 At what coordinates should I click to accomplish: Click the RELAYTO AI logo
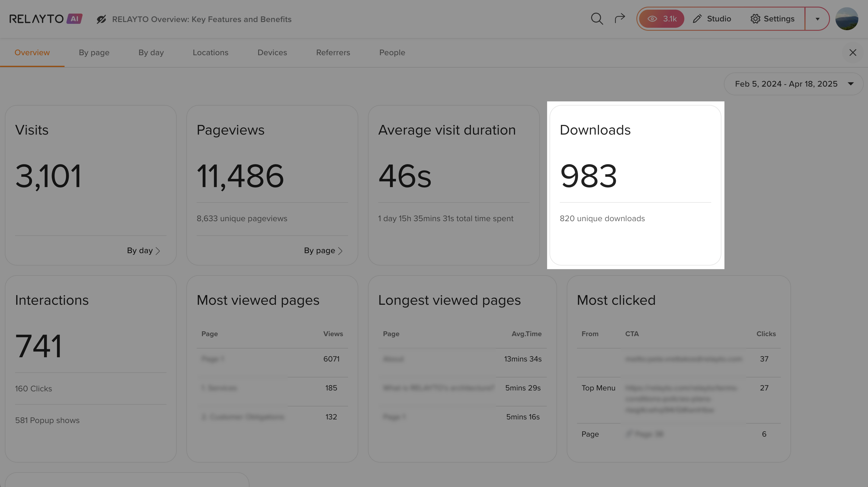click(x=46, y=19)
